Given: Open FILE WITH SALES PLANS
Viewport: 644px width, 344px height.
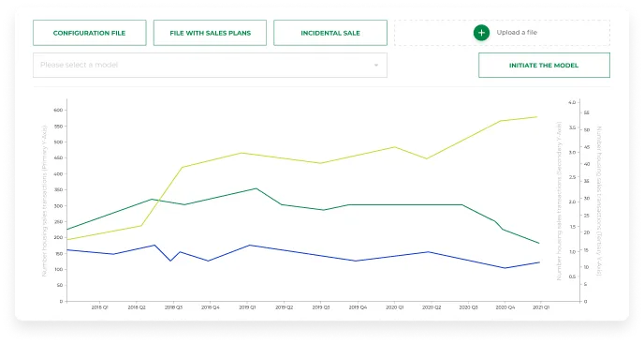Looking at the screenshot, I should pos(210,33).
